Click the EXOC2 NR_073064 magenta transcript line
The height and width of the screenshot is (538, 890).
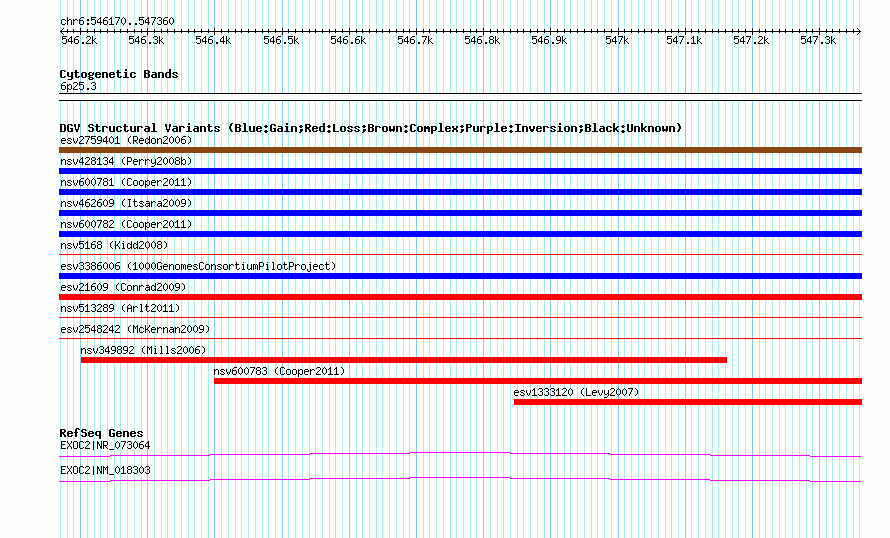(460, 454)
